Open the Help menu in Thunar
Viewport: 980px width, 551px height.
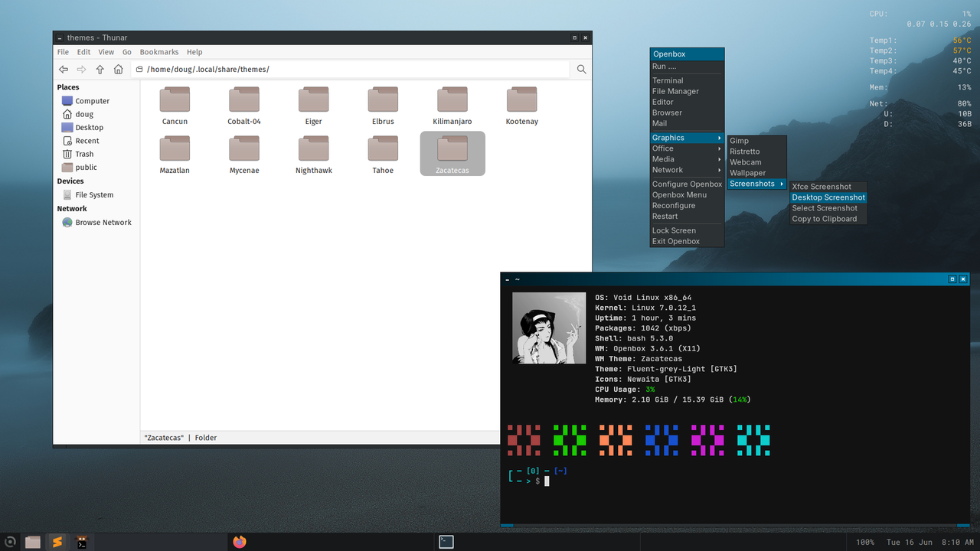(194, 52)
